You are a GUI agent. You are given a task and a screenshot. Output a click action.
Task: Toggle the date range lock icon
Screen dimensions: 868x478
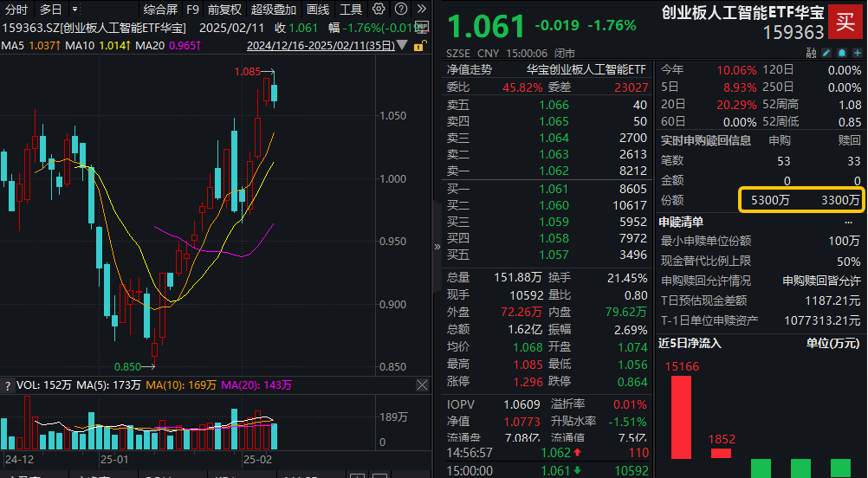coord(419,45)
